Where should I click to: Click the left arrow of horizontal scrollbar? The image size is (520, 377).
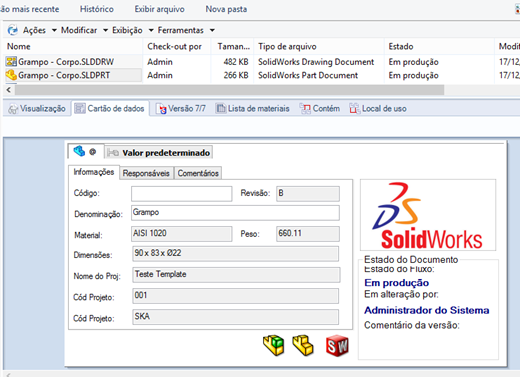9,90
